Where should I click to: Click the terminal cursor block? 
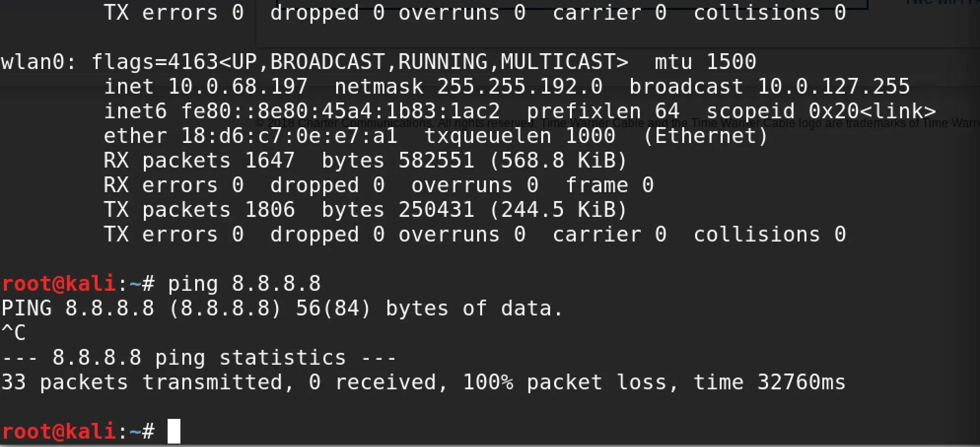(x=174, y=431)
